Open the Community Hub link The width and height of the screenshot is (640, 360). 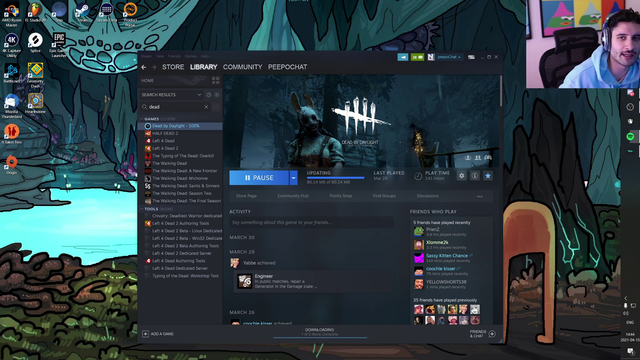(293, 196)
